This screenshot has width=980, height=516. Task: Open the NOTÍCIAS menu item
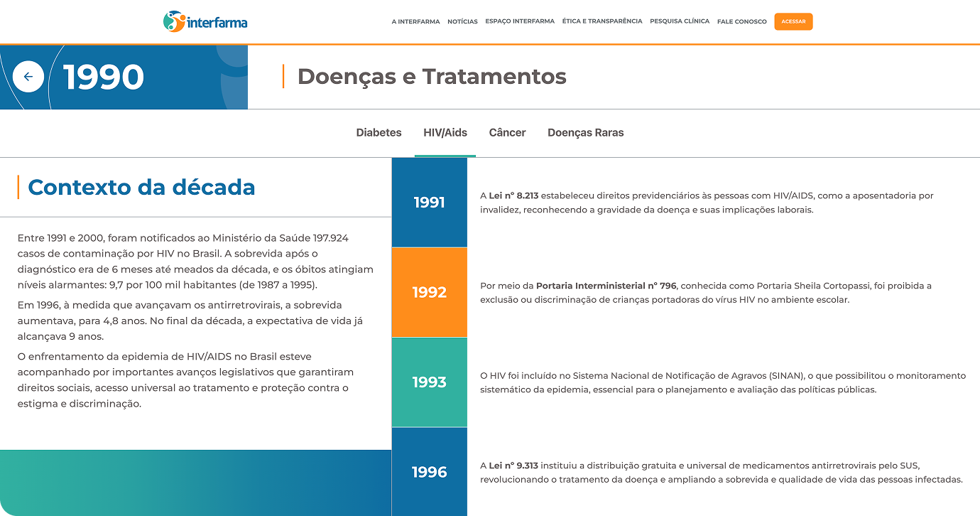pos(462,21)
